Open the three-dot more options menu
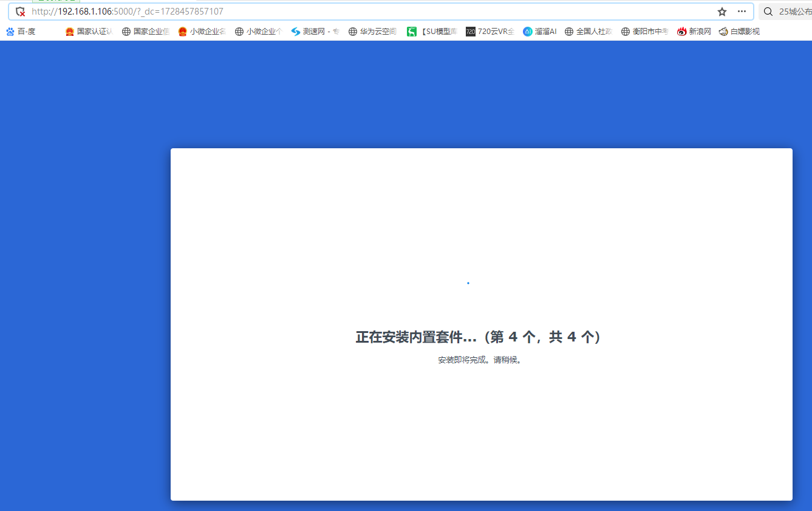Screen dimensions: 812x511 pos(742,12)
